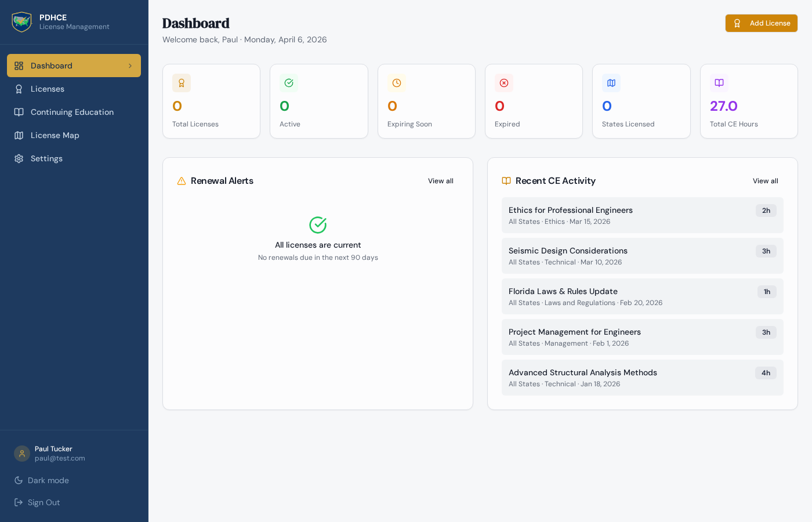812x522 pixels.
Task: Toggle Dark mode in the sidebar
Action: point(41,480)
